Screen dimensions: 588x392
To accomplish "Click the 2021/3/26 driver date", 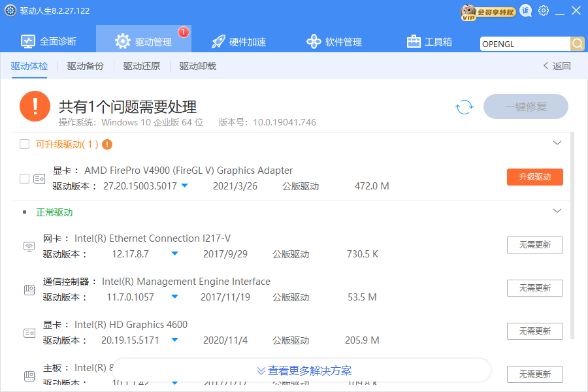I will (x=235, y=186).
